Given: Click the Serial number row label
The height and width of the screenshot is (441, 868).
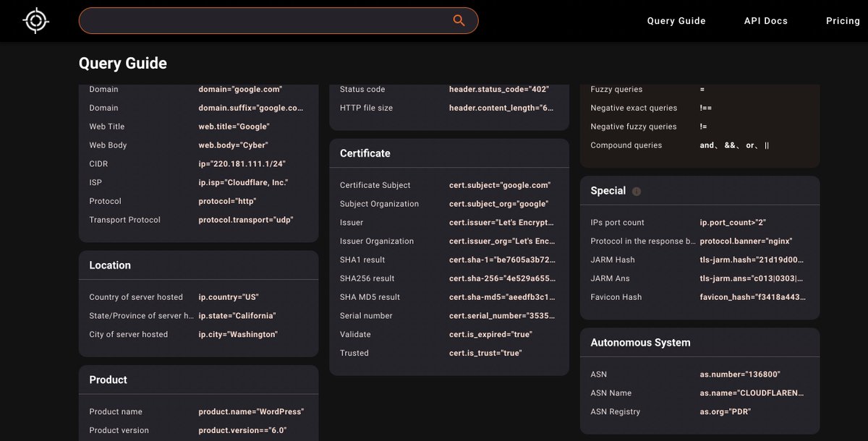Looking at the screenshot, I should click(366, 316).
